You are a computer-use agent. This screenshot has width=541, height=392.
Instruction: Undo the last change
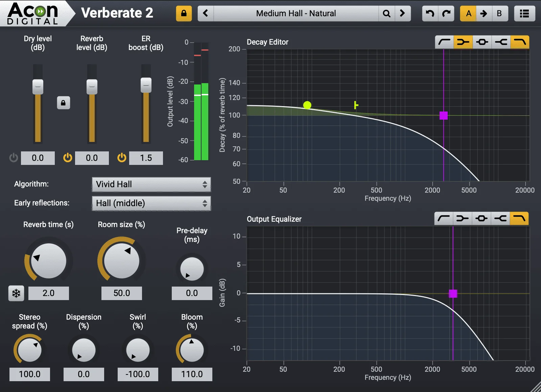(429, 14)
